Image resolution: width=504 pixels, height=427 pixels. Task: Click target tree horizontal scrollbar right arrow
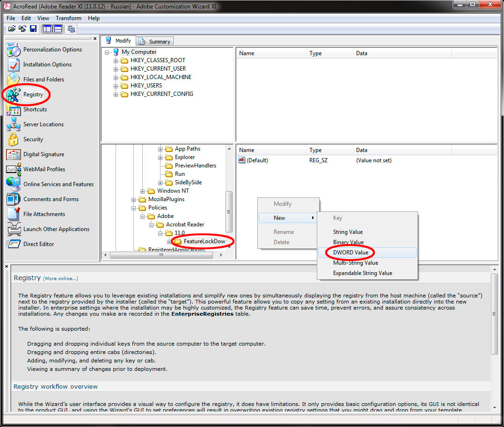click(x=221, y=255)
